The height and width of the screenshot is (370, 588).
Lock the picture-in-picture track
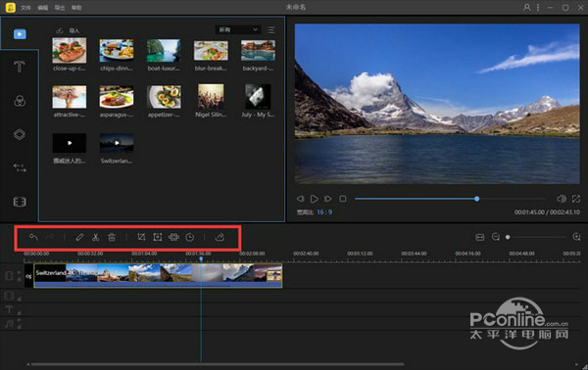[x=20, y=299]
